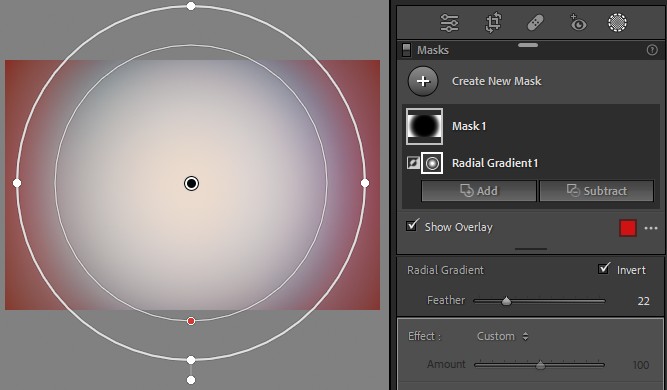The width and height of the screenshot is (667, 390).
Task: Select the Mask 1 thumbnail
Action: [424, 126]
